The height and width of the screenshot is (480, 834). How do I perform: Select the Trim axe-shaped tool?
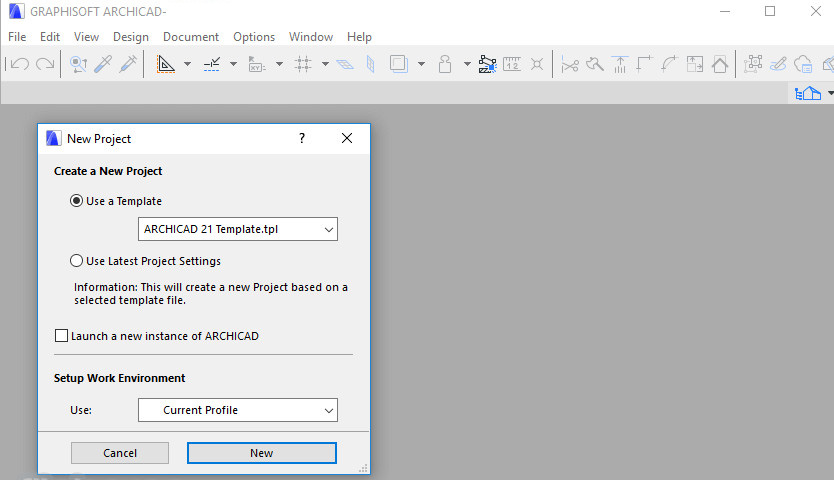click(595, 64)
